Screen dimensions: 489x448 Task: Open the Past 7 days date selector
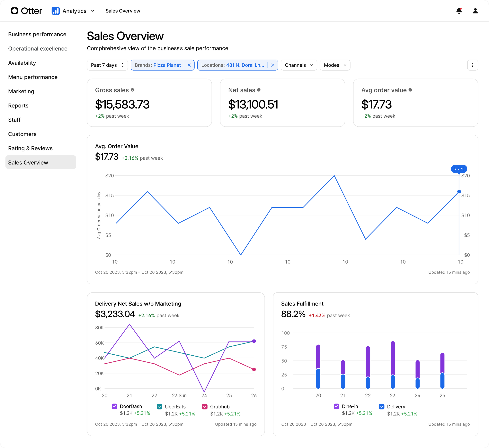pos(107,65)
